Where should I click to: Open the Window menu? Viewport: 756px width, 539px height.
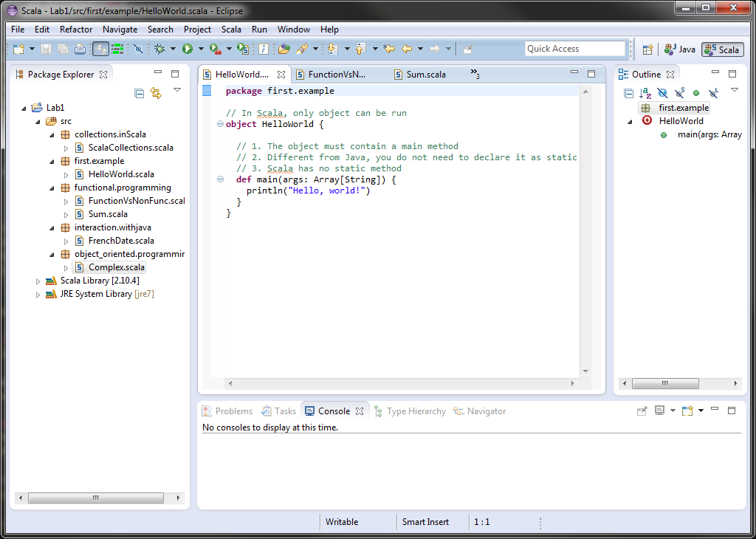click(294, 30)
